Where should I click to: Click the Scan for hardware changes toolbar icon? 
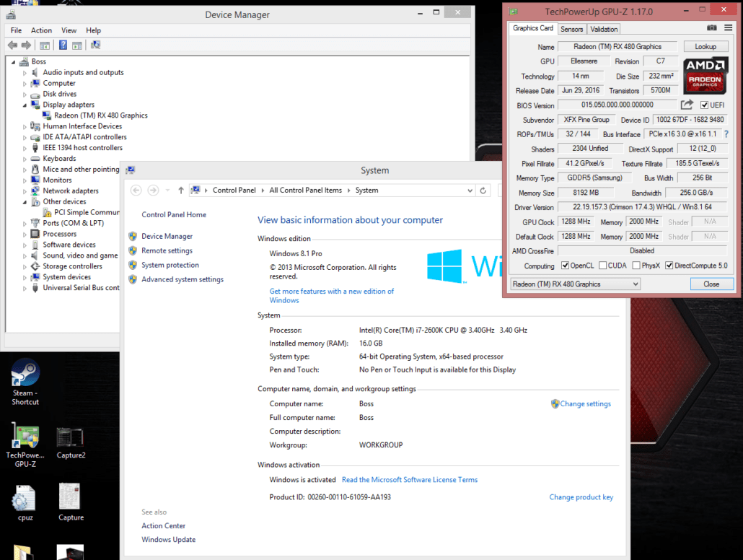[95, 45]
